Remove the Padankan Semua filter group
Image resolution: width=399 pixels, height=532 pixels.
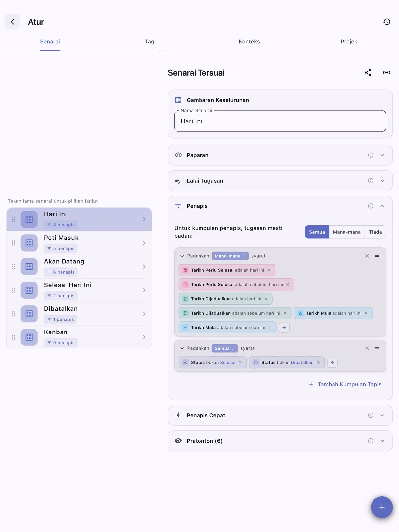(367, 348)
